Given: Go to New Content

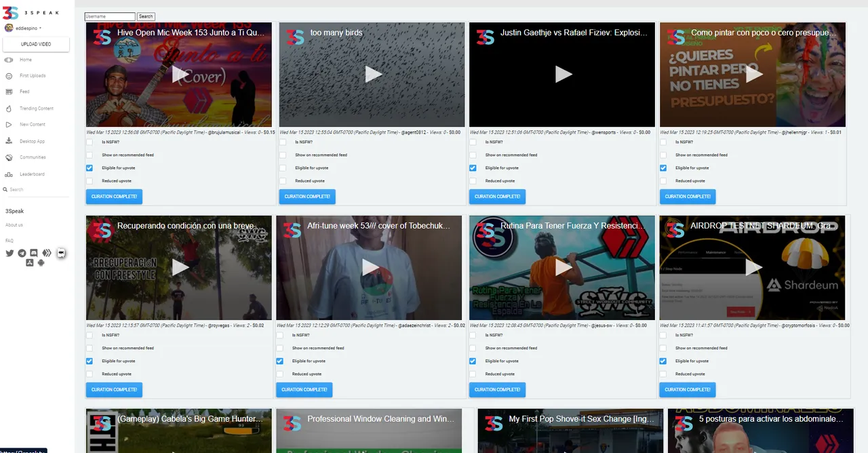Looking at the screenshot, I should pos(33,125).
